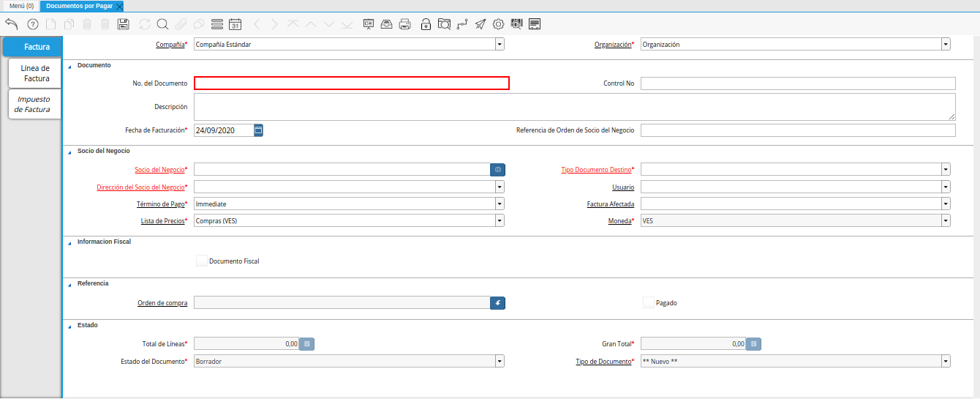Screen dimensions: 980x399
Task: Open the help question mark icon
Action: [x=32, y=24]
